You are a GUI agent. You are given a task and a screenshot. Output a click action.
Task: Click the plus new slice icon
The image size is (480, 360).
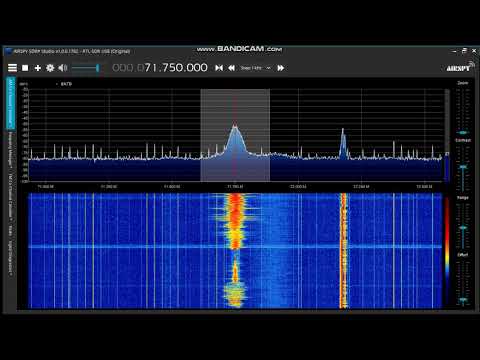[x=38, y=68]
